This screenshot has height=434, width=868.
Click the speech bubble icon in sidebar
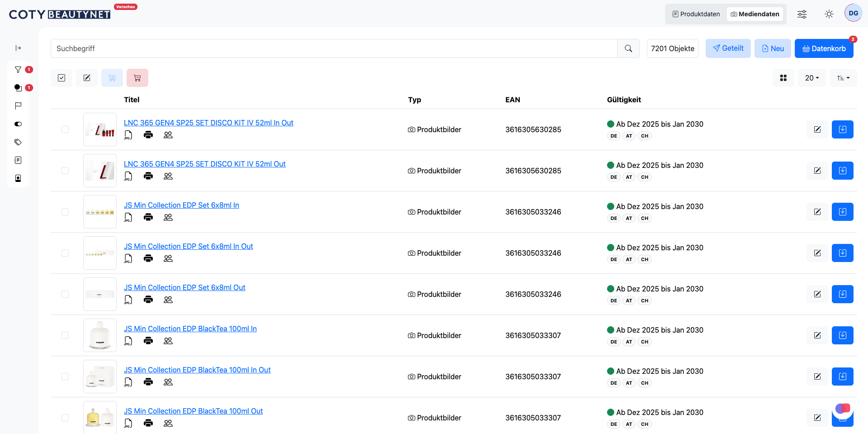[18, 88]
